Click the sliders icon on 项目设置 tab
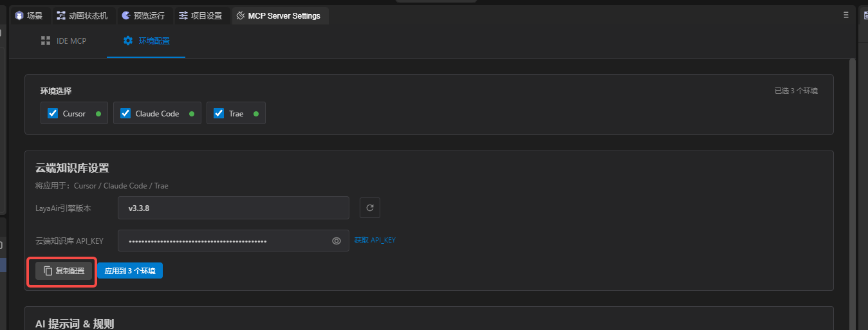This screenshot has width=868, height=330. [183, 15]
